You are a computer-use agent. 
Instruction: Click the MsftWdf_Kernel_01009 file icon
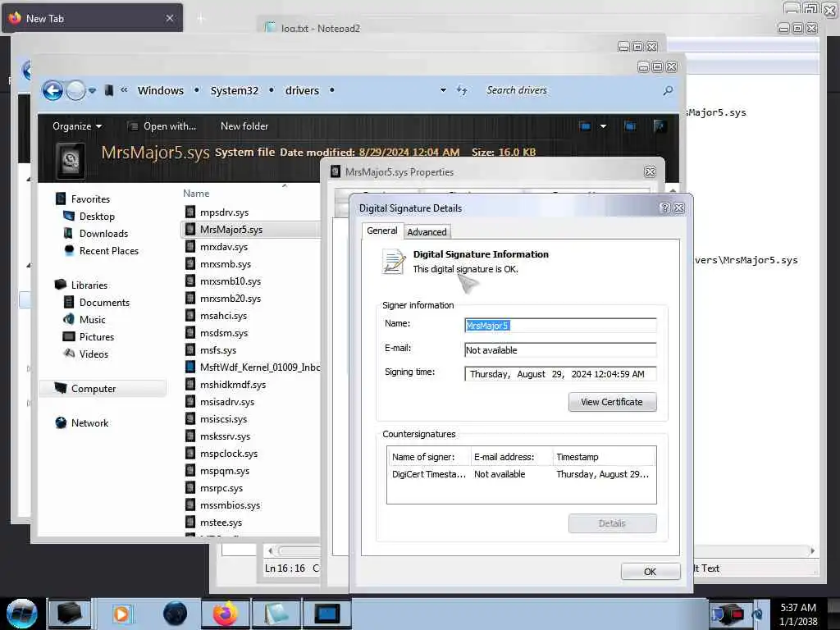(x=190, y=367)
